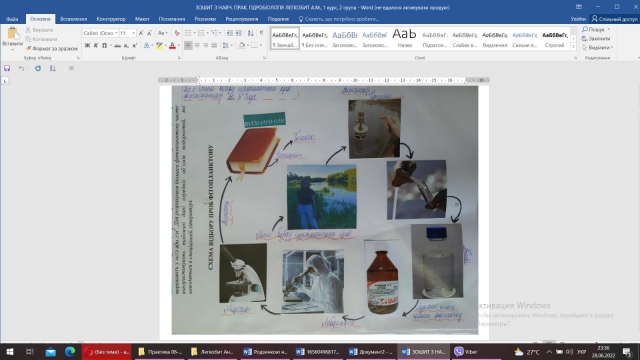Click the Redo/Repeat icon
Viewport: 640px width, 360px height.
(38, 68)
